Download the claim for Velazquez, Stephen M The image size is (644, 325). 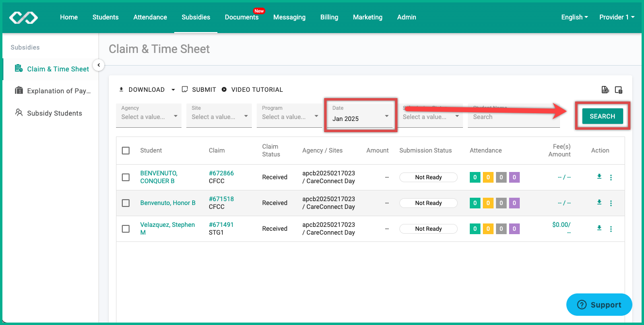click(599, 228)
